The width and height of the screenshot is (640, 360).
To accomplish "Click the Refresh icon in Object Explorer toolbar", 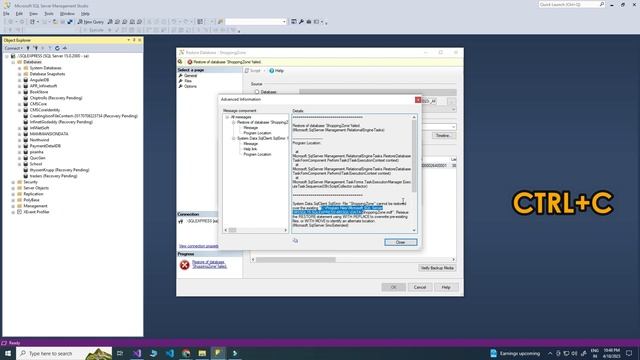I will 57,48.
